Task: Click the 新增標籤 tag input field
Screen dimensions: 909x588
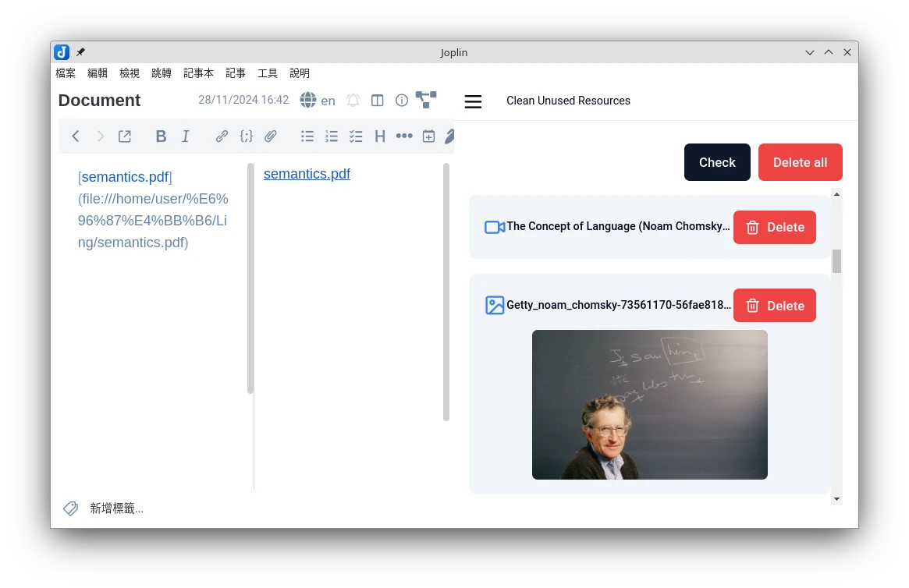Action: pyautogui.click(x=116, y=508)
